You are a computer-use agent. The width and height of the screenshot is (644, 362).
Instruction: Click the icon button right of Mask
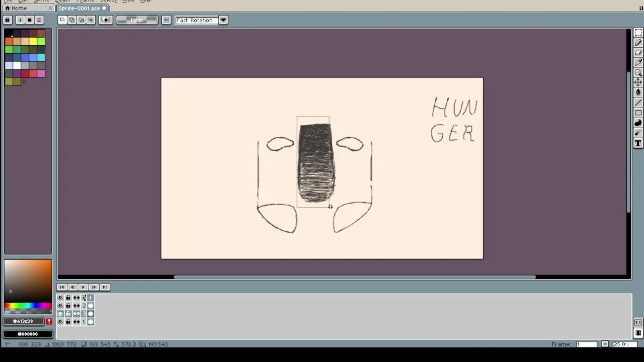coord(167,20)
